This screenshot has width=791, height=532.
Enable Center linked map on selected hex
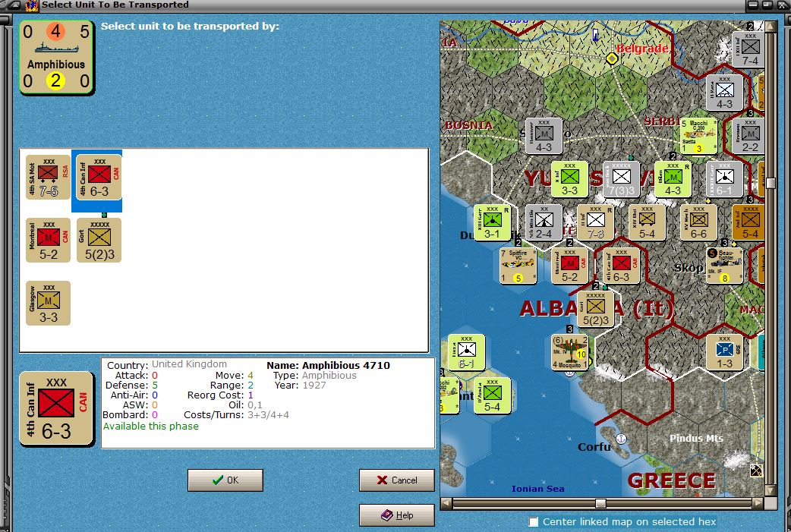point(533,522)
